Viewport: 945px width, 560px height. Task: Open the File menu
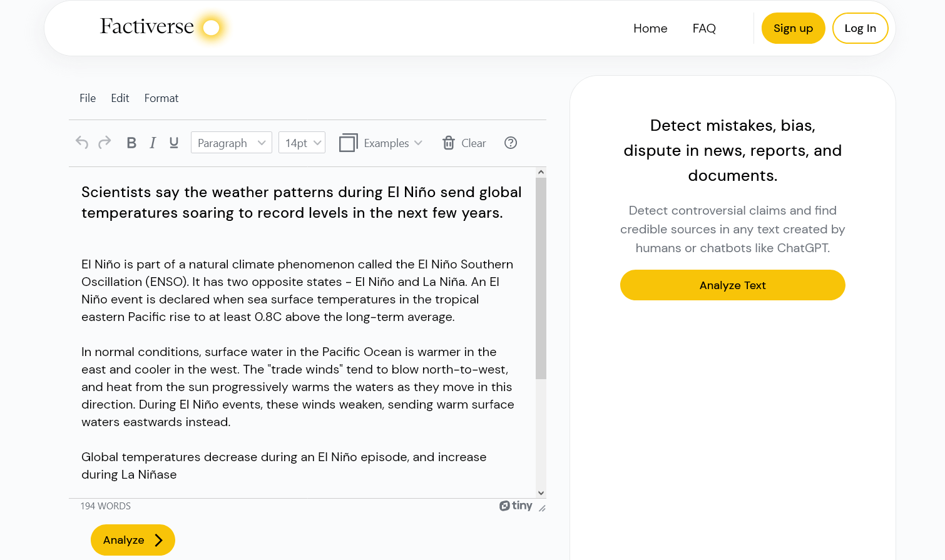[88, 98]
